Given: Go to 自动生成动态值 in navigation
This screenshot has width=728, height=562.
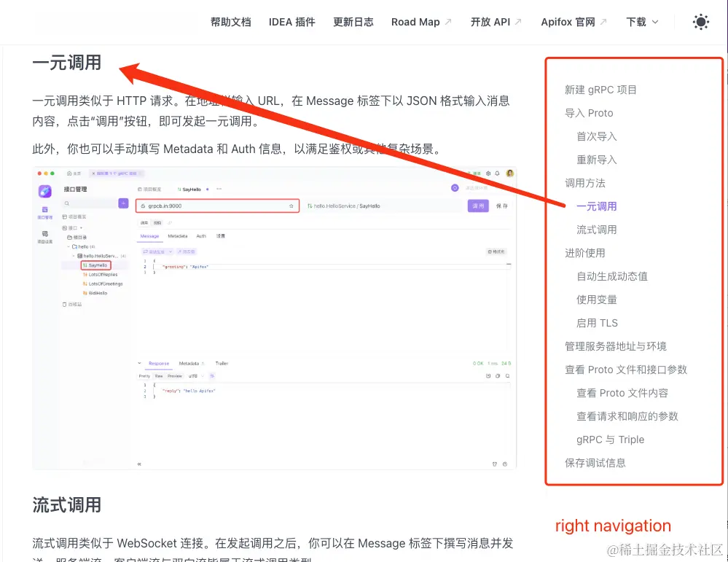Looking at the screenshot, I should [x=612, y=276].
